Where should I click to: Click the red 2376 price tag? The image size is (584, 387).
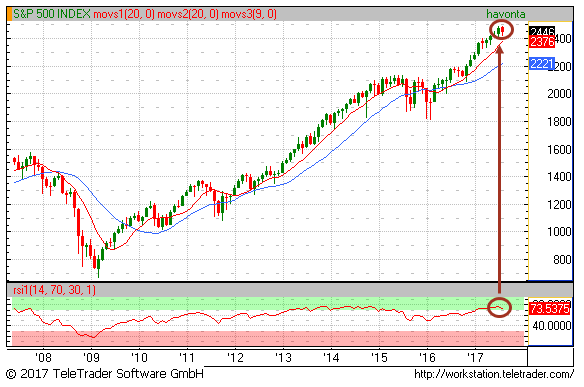coord(542,42)
